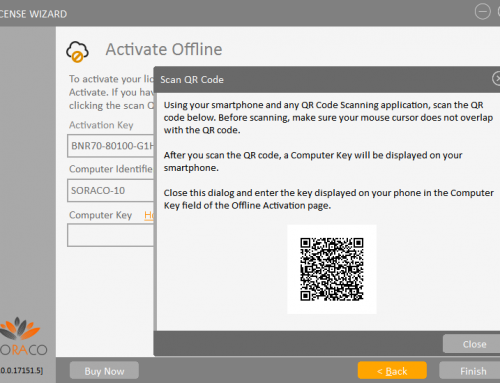The height and width of the screenshot is (383, 500).
Task: Click the X icon on Scan QR Code title bar
Action: click(496, 79)
